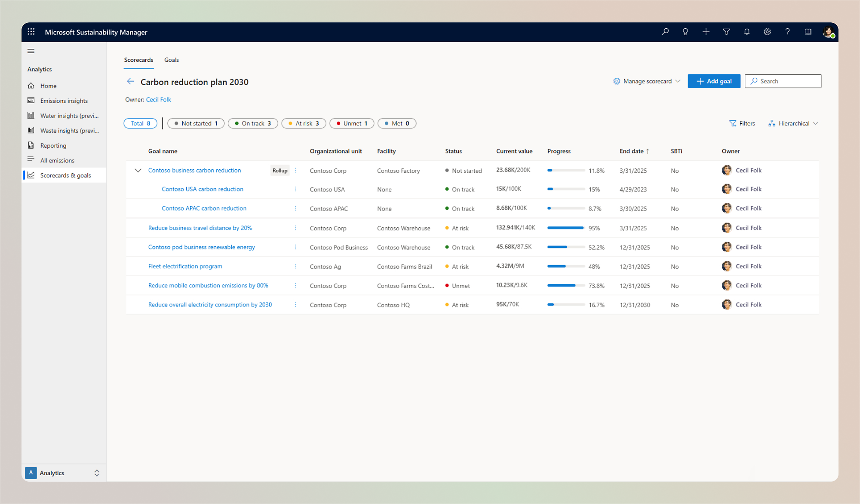
Task: Open the side pane book icon
Action: pos(808,32)
